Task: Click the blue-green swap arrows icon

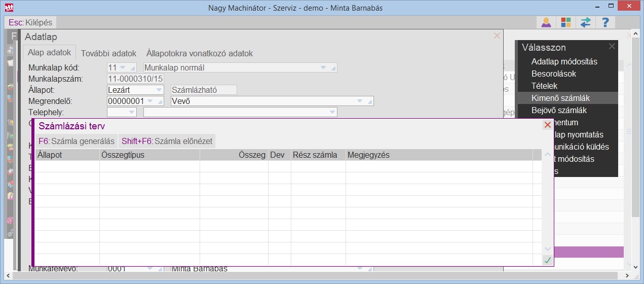Action: click(x=585, y=22)
